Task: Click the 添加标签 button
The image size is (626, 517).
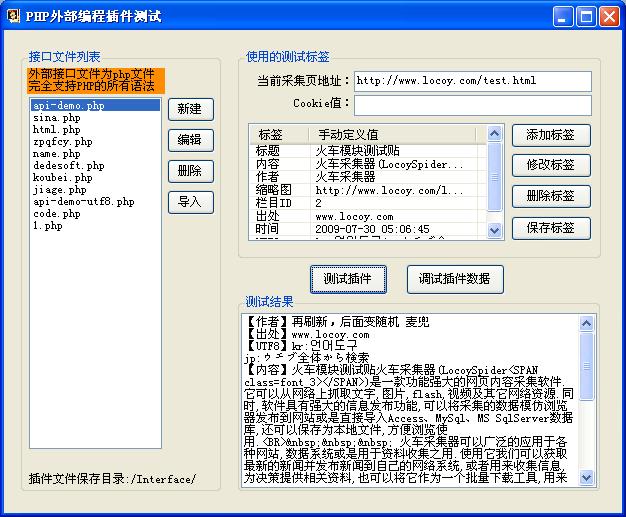Action: (x=551, y=135)
